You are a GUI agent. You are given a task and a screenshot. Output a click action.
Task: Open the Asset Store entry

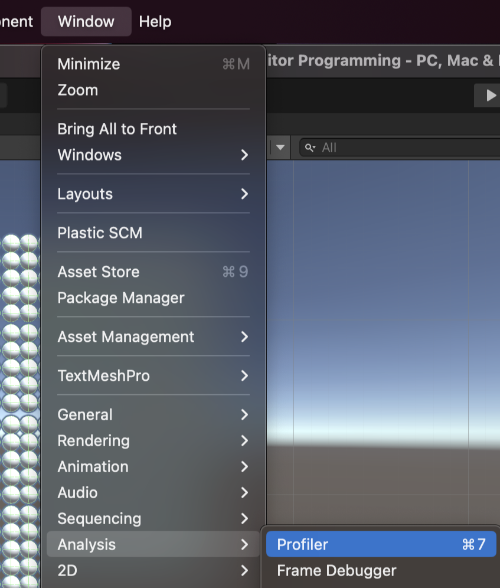153,272
